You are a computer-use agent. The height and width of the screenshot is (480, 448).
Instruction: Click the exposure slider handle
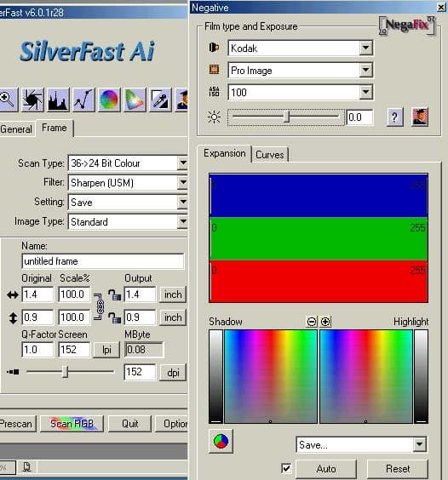[287, 117]
